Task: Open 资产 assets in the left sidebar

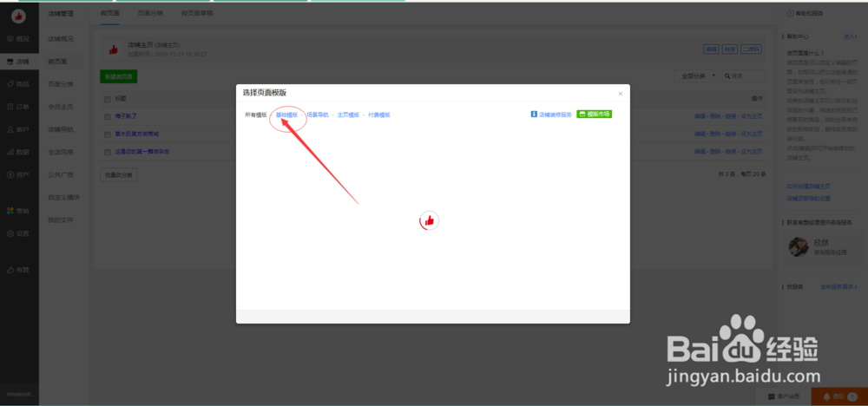Action: click(19, 174)
